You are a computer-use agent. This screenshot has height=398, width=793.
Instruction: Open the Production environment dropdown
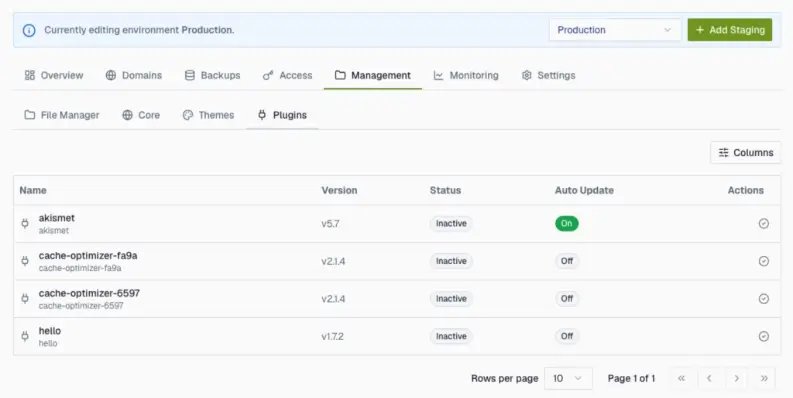pyautogui.click(x=615, y=30)
